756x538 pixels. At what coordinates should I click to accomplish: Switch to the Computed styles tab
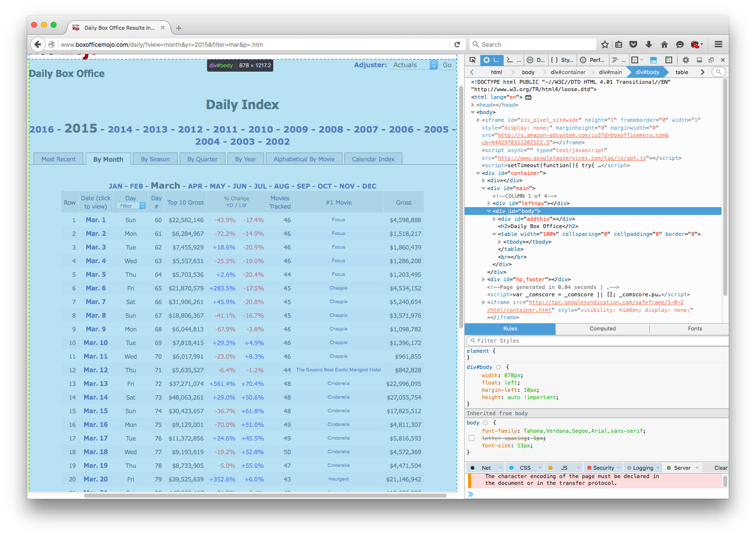pos(603,329)
